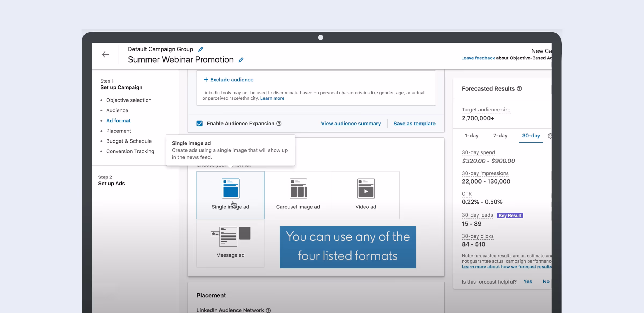This screenshot has width=644, height=313.
Task: Click the pencil to edit Default Campaign Group
Action: [x=200, y=49]
